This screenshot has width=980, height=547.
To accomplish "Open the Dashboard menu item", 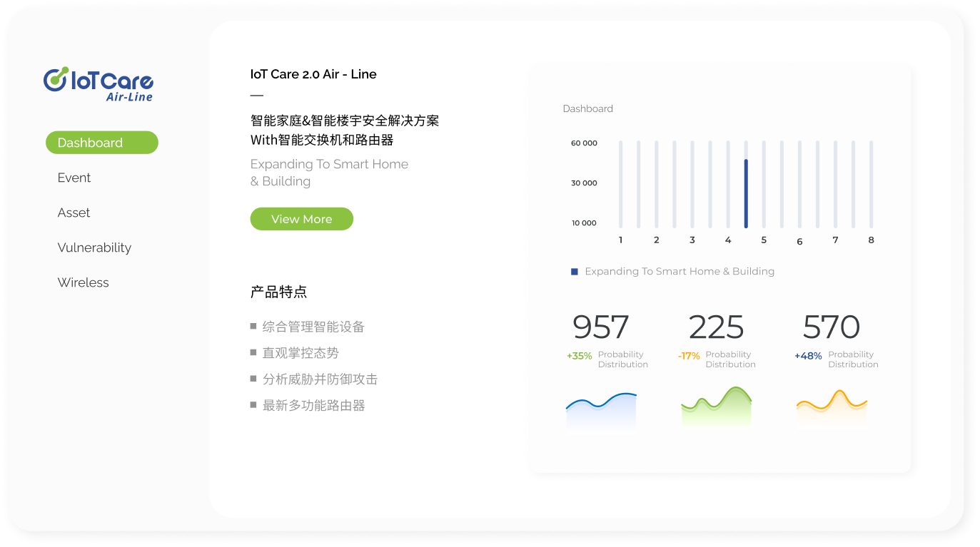I will pos(102,143).
